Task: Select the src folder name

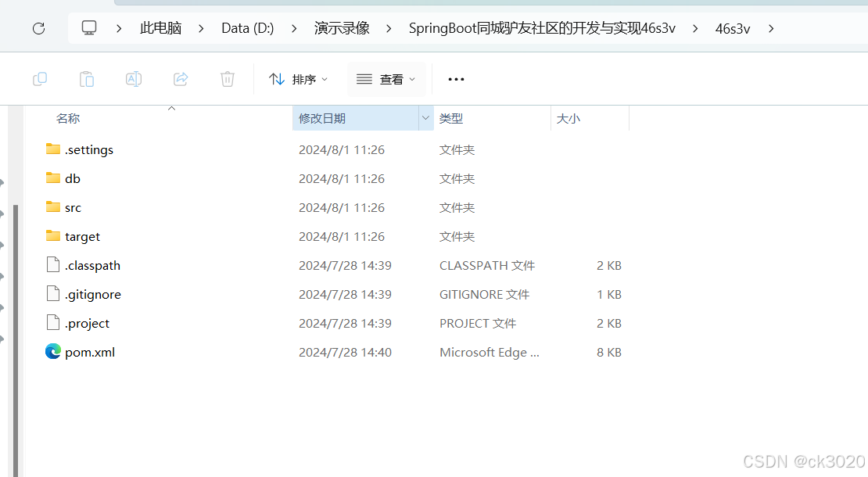Action: (x=73, y=208)
